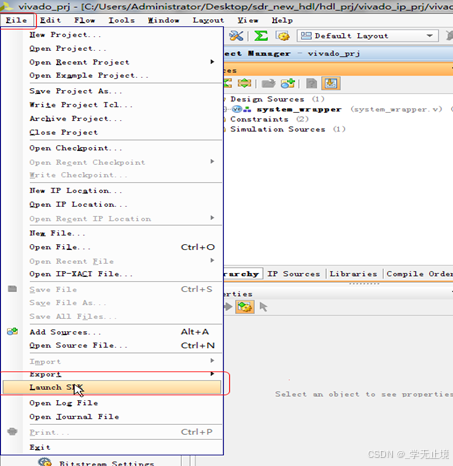Expand Open Recent Project submenu
Viewport: 453px width, 466px height.
212,62
